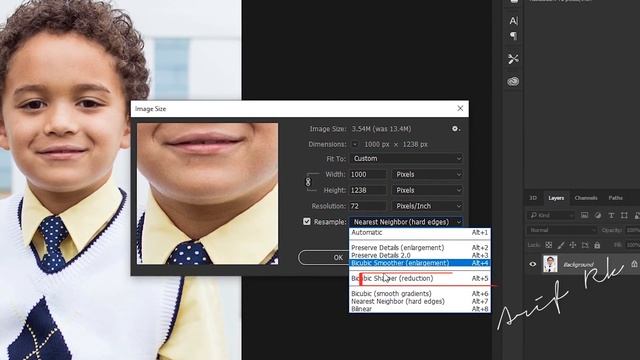Open the Dimensions units dropdown arrow
Viewport: 640px width, 360px height.
coord(355,144)
